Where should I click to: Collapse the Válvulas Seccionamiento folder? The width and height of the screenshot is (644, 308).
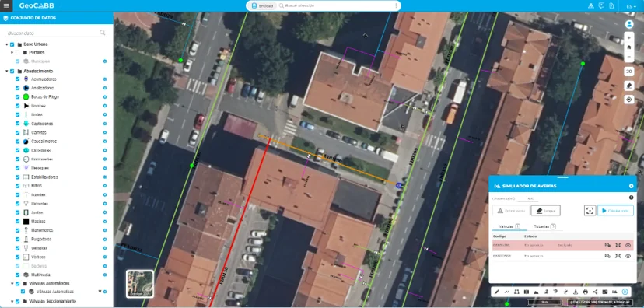coord(12,302)
